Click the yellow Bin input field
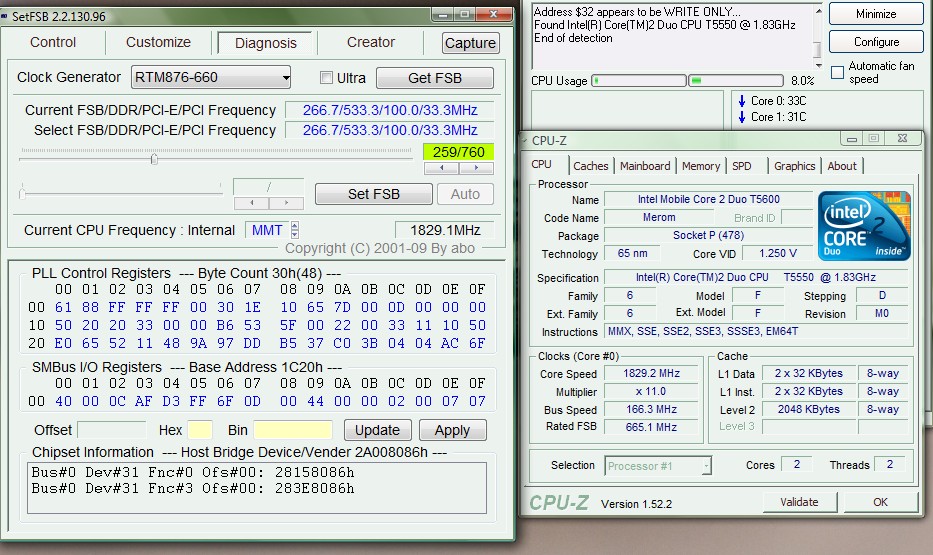This screenshot has height=555, width=933. pos(293,429)
